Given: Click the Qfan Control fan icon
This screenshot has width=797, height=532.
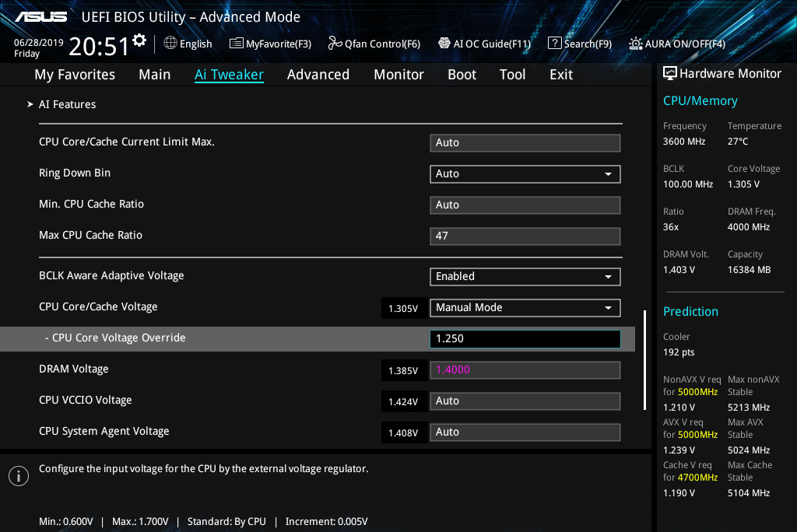Looking at the screenshot, I should pyautogui.click(x=335, y=44).
